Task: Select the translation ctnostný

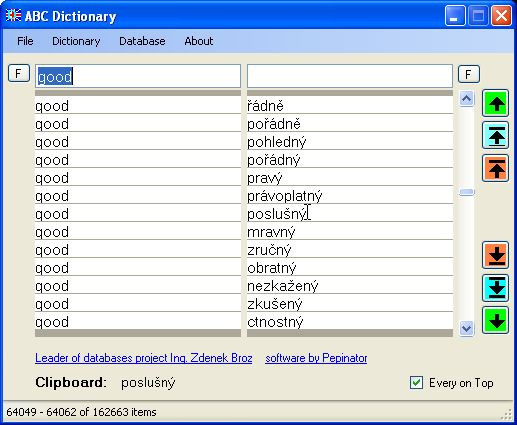Action: (x=350, y=322)
